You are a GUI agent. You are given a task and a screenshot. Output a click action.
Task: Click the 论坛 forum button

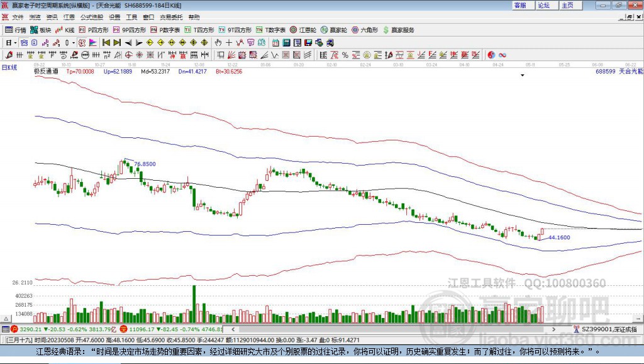point(546,5)
